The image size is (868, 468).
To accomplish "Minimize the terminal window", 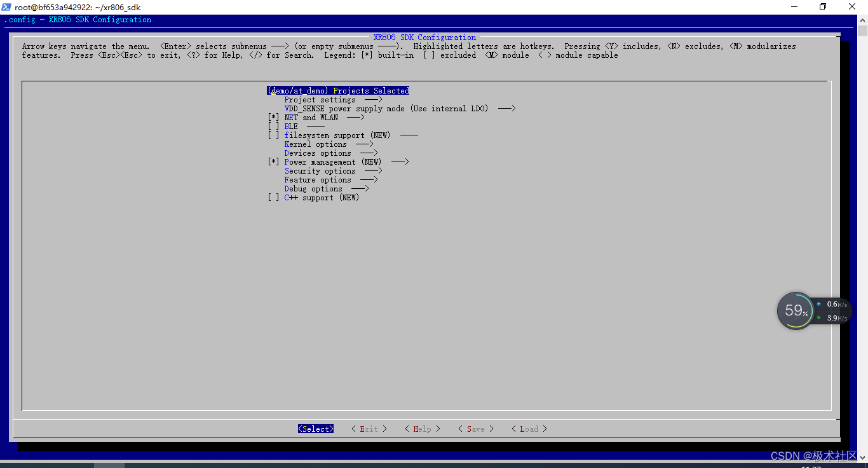I will (794, 7).
